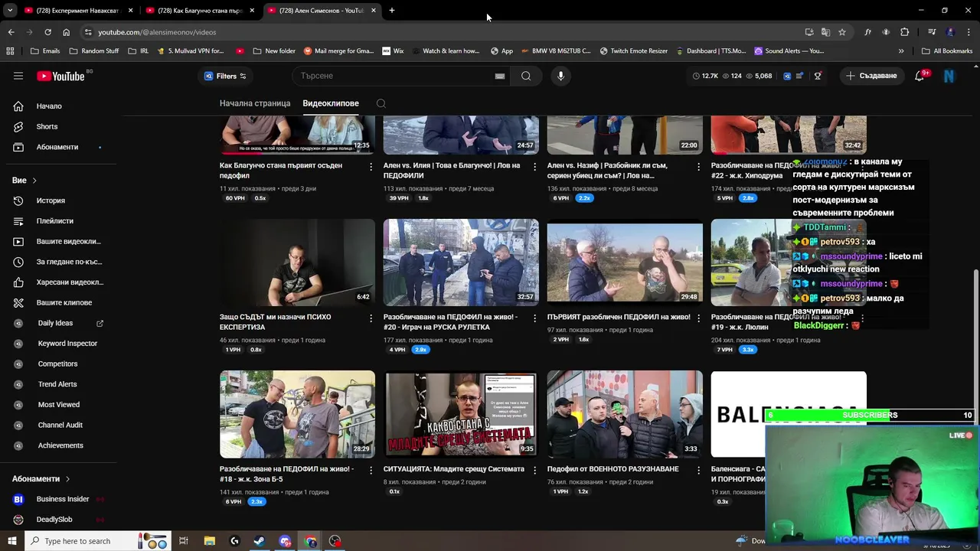Switch to the 'Начална страница' tab
Image resolution: width=980 pixels, height=551 pixels.
(255, 103)
